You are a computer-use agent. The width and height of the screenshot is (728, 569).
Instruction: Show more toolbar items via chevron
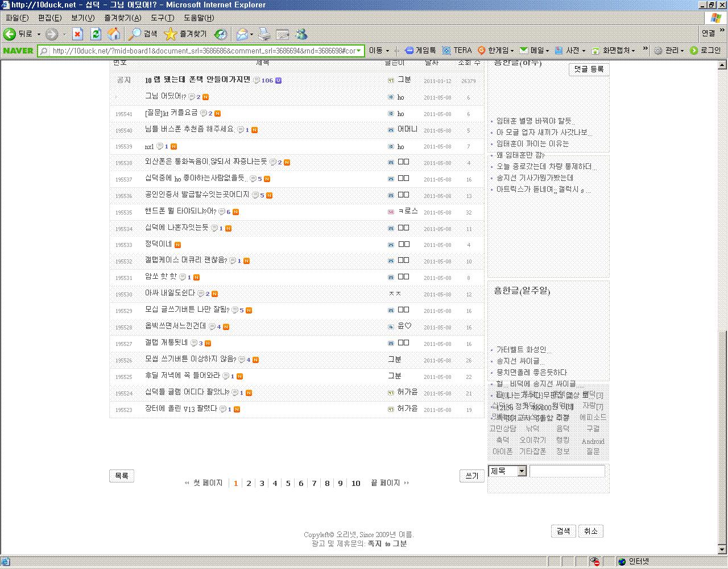[646, 49]
